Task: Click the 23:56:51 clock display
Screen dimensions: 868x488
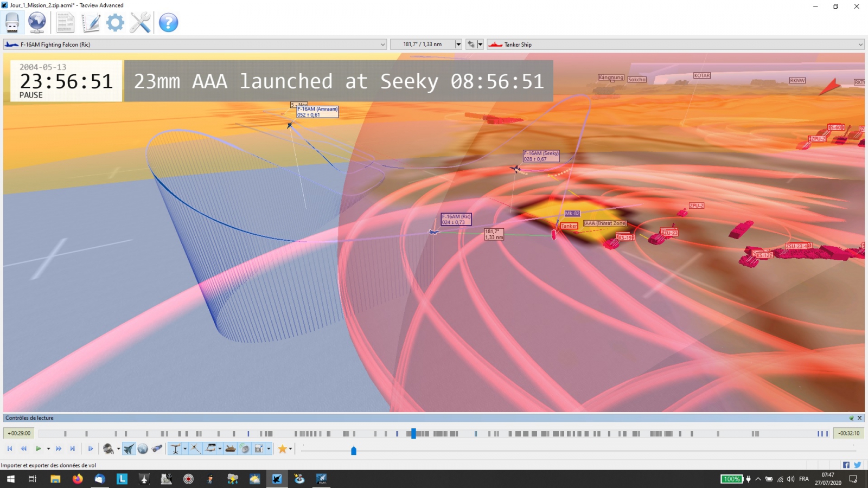Action: pos(66,81)
